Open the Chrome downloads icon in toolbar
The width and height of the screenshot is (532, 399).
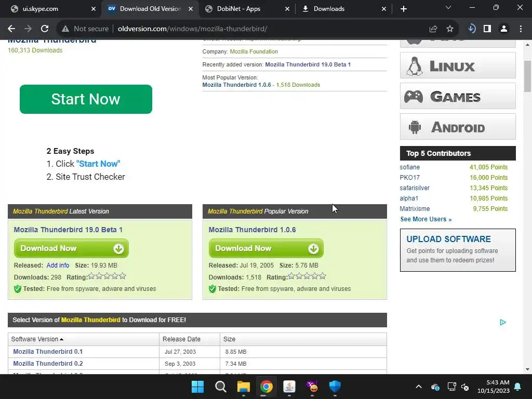pos(472,29)
